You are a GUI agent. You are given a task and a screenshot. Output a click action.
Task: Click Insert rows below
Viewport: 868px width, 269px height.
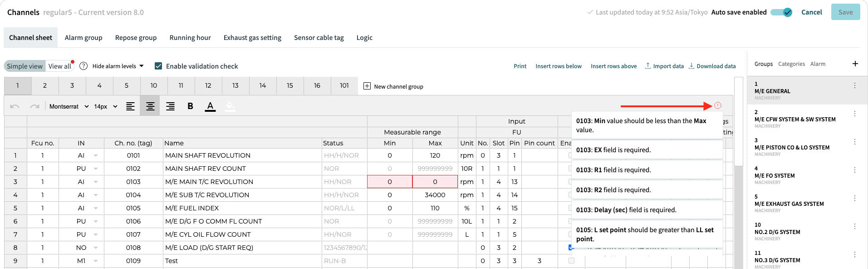pyautogui.click(x=559, y=66)
